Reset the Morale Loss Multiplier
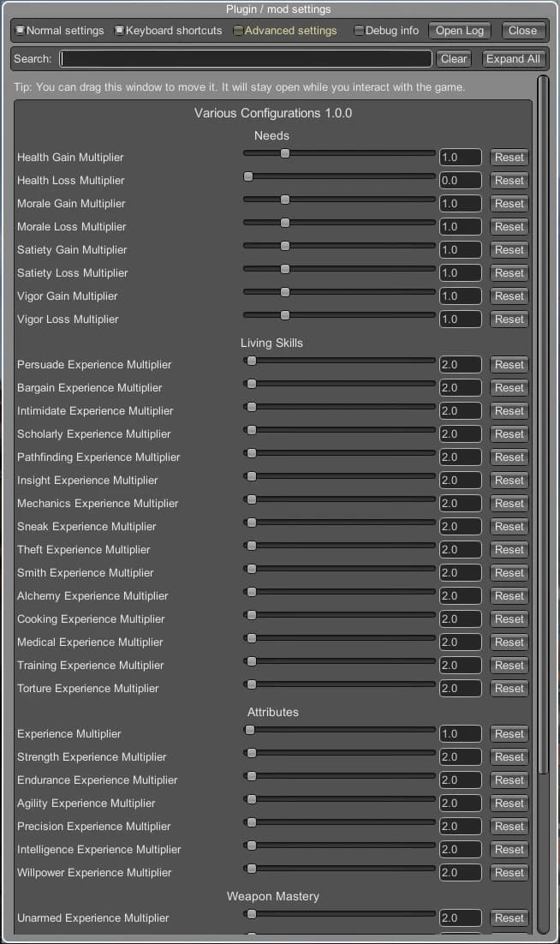The height and width of the screenshot is (944, 560). [x=509, y=227]
